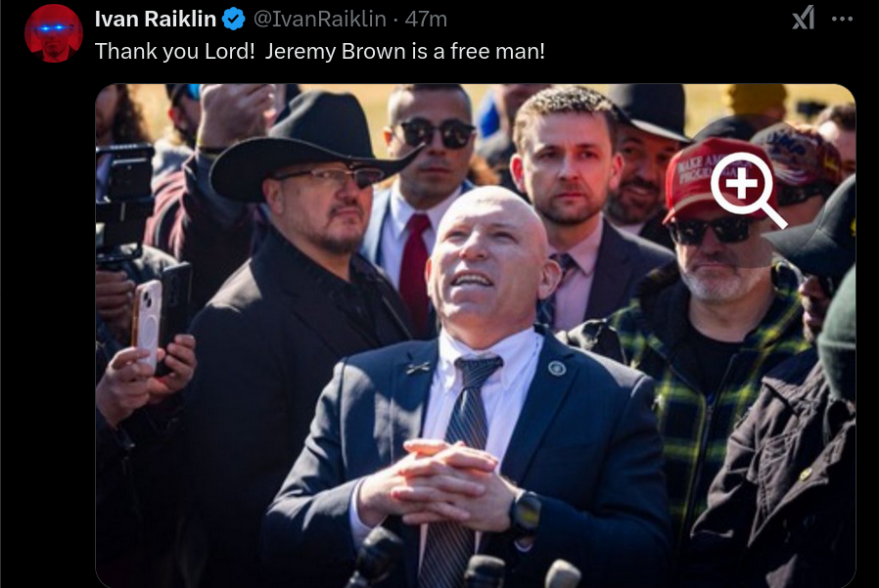Open the 47m timestamp permalink
Image resolution: width=879 pixels, height=588 pixels.
click(426, 19)
